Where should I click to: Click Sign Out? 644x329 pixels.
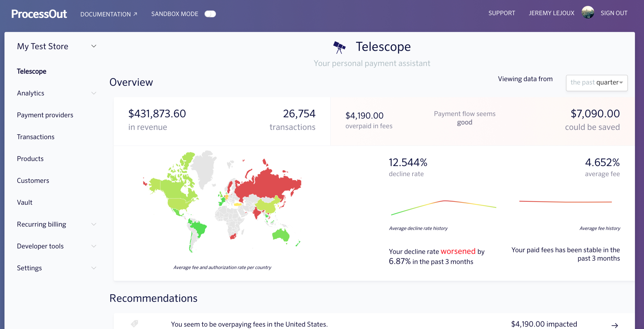tap(614, 13)
